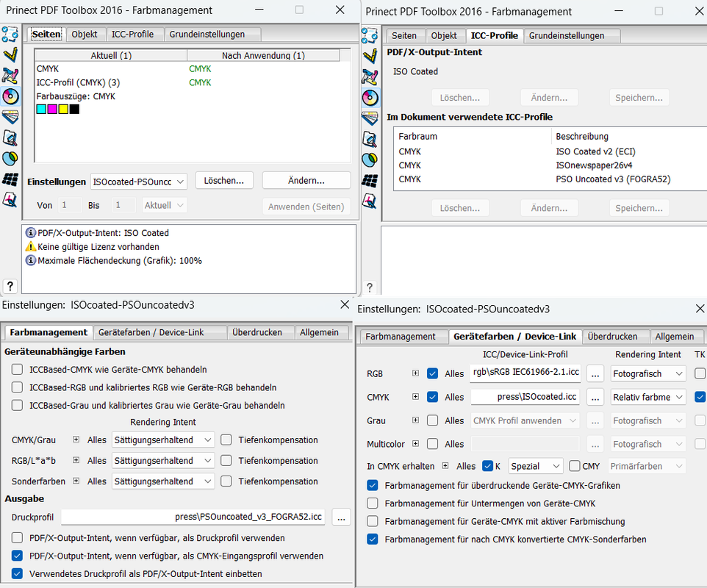
Task: Click the Druckprofil path input field
Action: click(193, 517)
